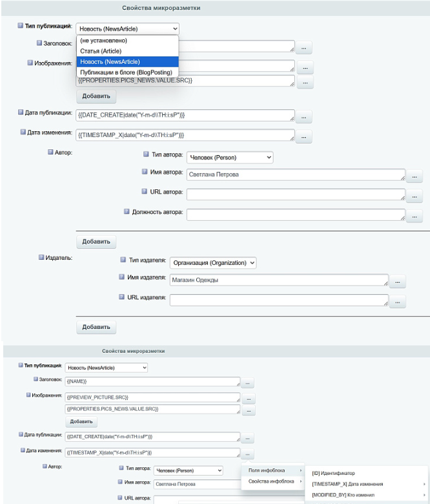Click Имя издателя field with Магазин Одежды
The height and width of the screenshot is (504, 430).
[x=279, y=280]
